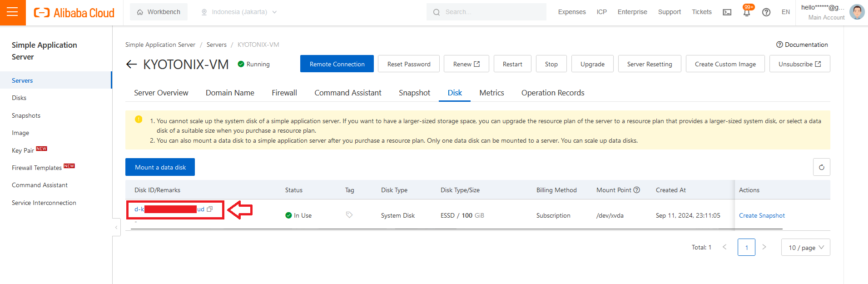The image size is (868, 284).
Task: Go to the previous page of disks
Action: tap(724, 247)
